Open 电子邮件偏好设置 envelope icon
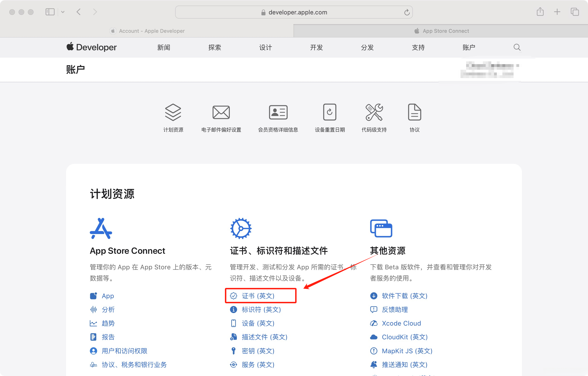This screenshot has height=376, width=588. tap(221, 112)
